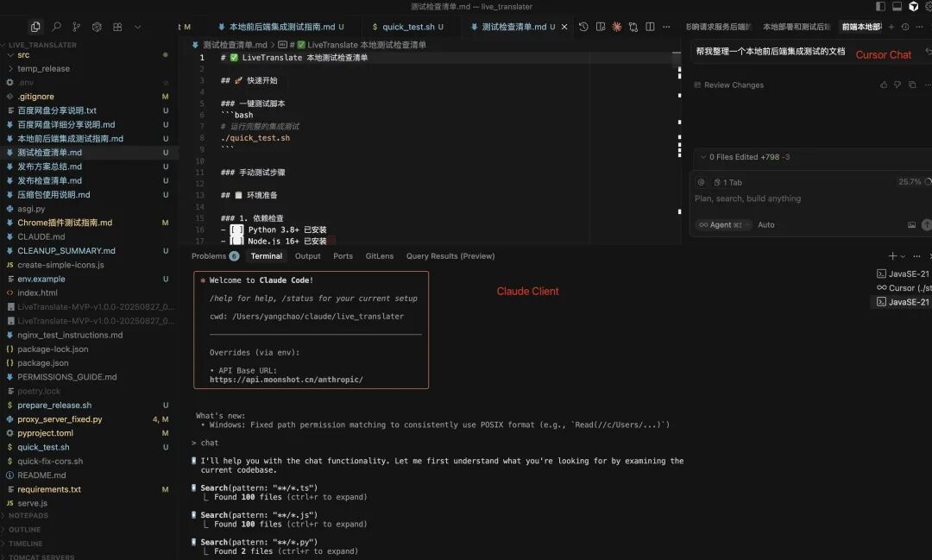Switch to the Output panel tab
The image size is (932, 560).
pyautogui.click(x=307, y=256)
